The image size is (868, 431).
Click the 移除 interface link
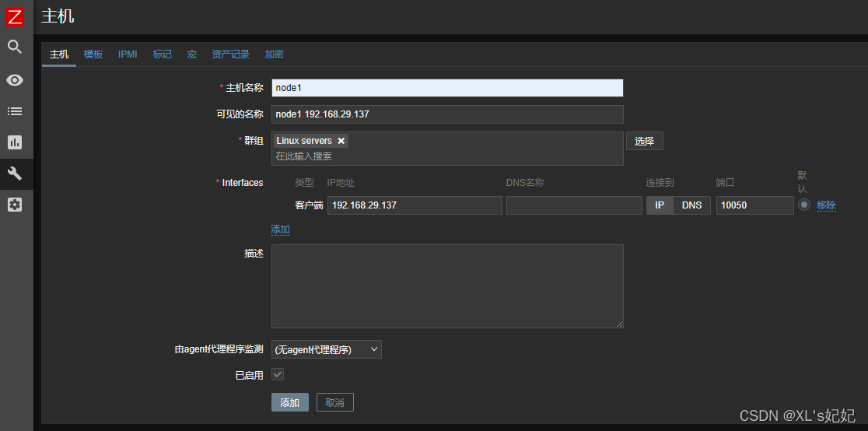pyautogui.click(x=826, y=205)
